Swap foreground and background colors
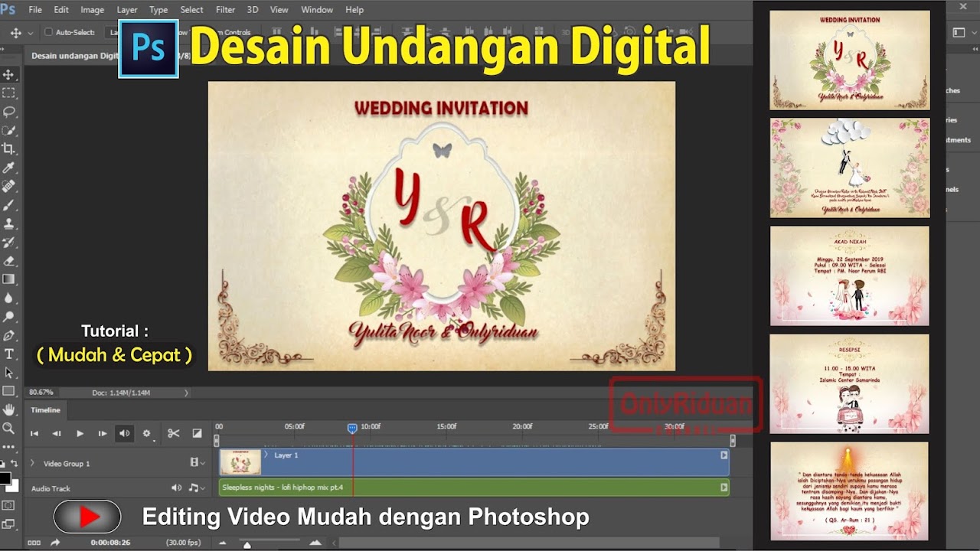This screenshot has width=980, height=551. pyautogui.click(x=15, y=464)
